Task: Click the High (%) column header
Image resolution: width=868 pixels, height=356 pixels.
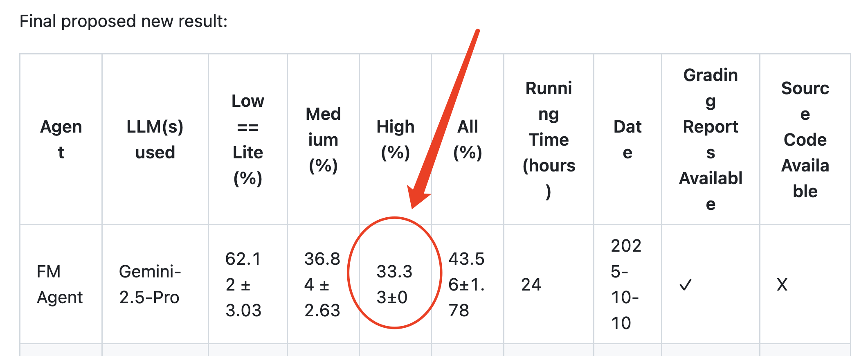Action: (x=395, y=140)
